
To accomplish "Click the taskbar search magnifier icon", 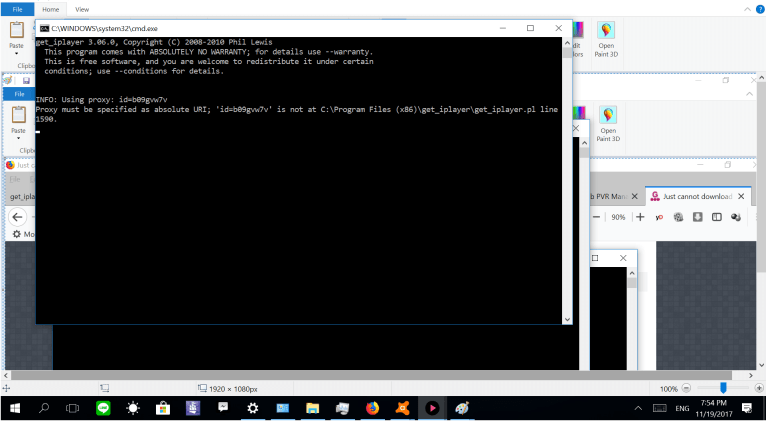I will tap(45, 408).
